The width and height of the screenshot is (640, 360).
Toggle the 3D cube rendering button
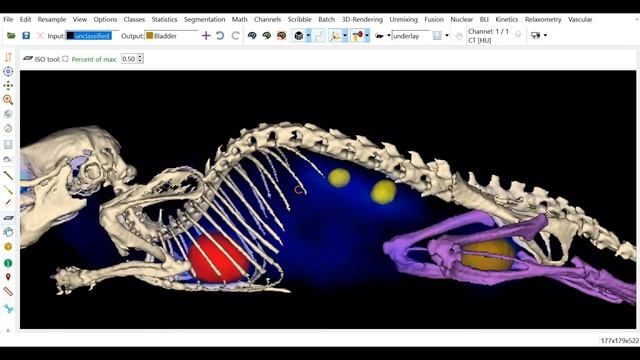pyautogui.click(x=299, y=36)
